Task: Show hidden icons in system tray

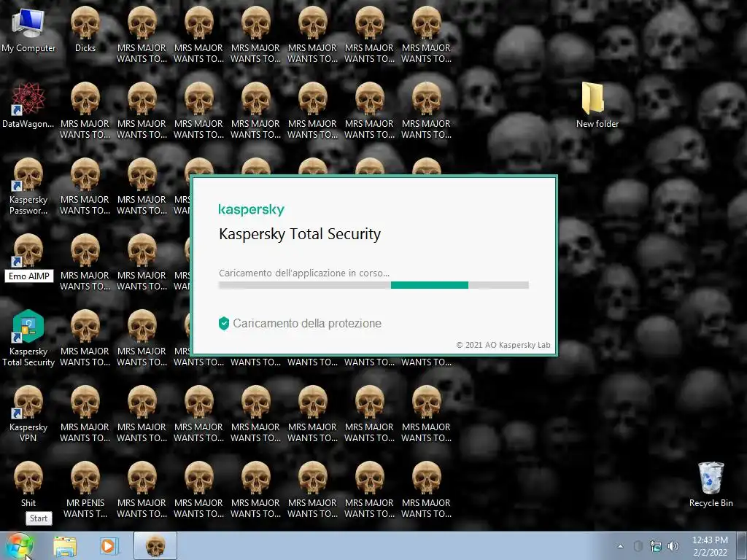Action: point(620,546)
